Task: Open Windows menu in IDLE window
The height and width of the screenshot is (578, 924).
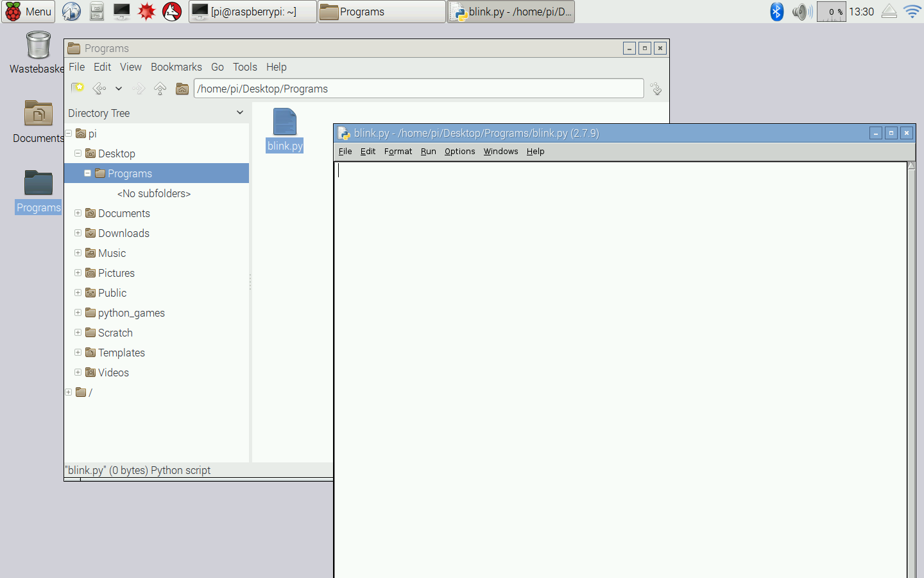Action: click(501, 152)
